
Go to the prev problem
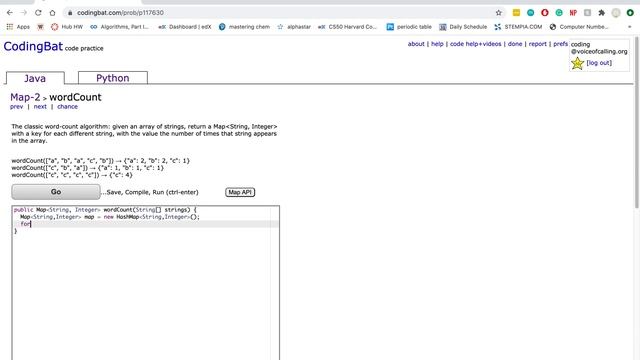click(16, 107)
